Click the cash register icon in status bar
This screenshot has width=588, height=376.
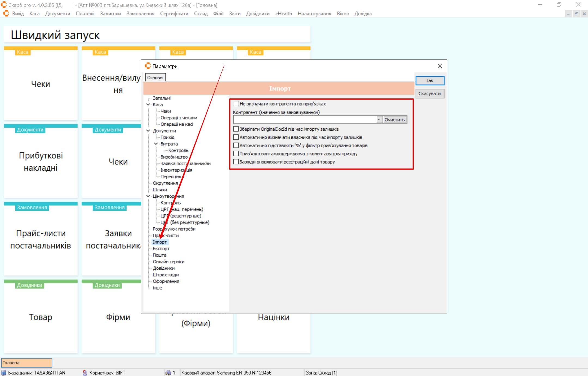pyautogui.click(x=168, y=373)
